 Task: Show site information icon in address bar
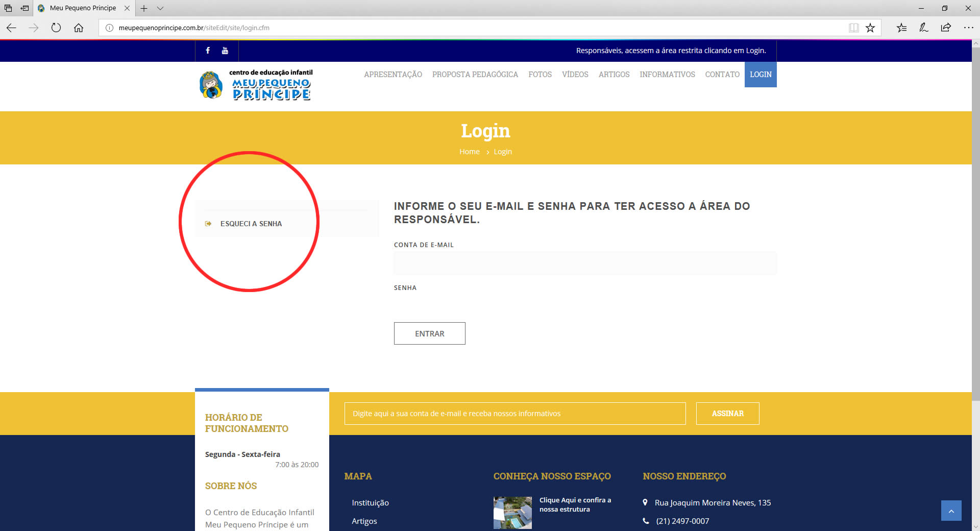[109, 28]
